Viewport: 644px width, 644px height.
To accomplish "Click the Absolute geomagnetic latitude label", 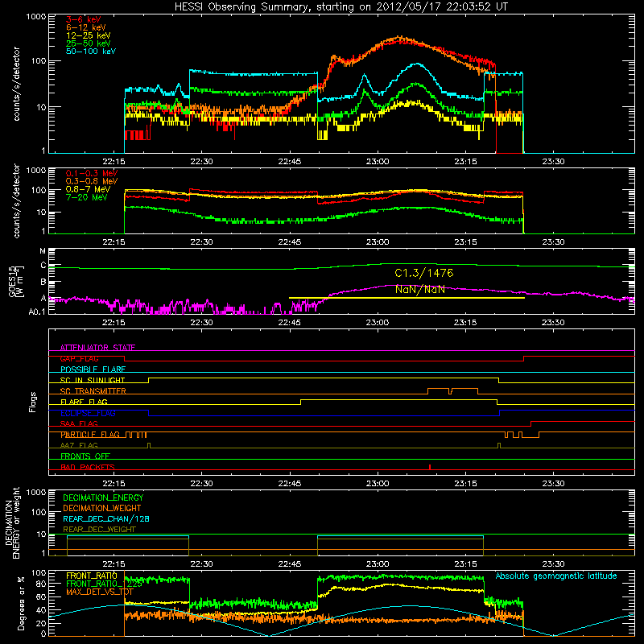I will click(556, 576).
